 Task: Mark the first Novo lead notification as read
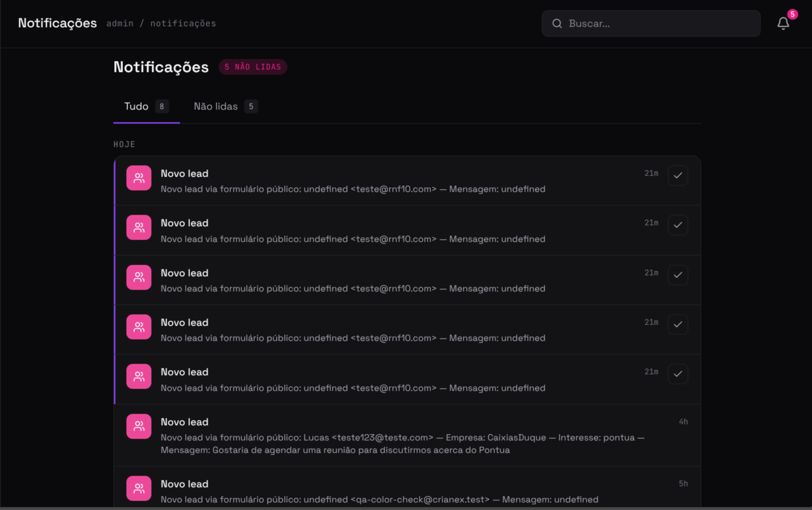click(678, 176)
